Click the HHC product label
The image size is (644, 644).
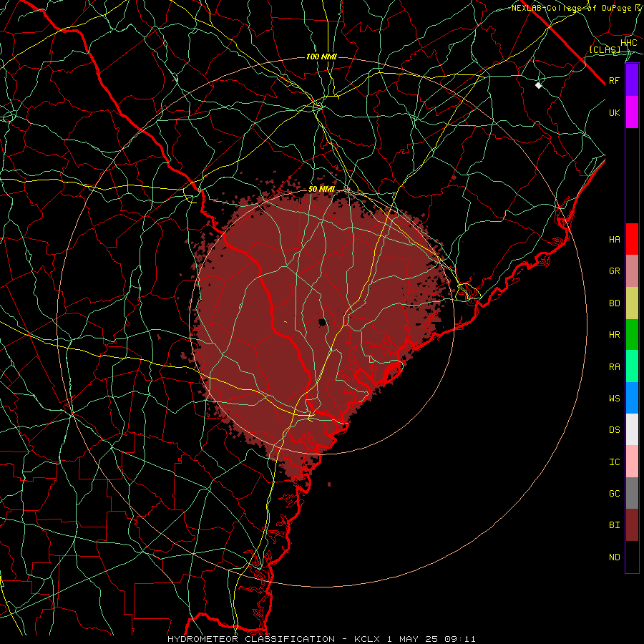[628, 43]
